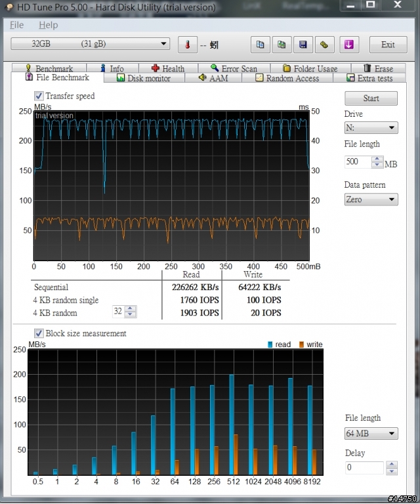Uncheck the Block size measurement checkbox
420x504 pixels.
(39, 333)
